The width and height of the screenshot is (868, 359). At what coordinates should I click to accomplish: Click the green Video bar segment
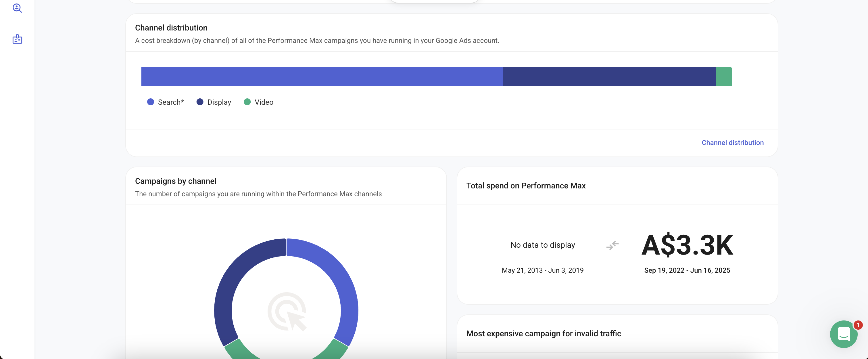coord(724,77)
